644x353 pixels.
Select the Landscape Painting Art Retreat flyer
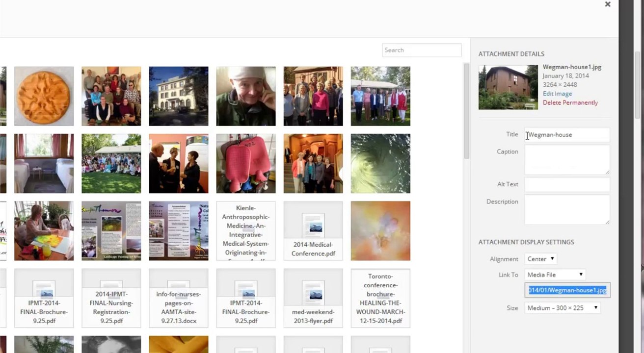click(111, 230)
